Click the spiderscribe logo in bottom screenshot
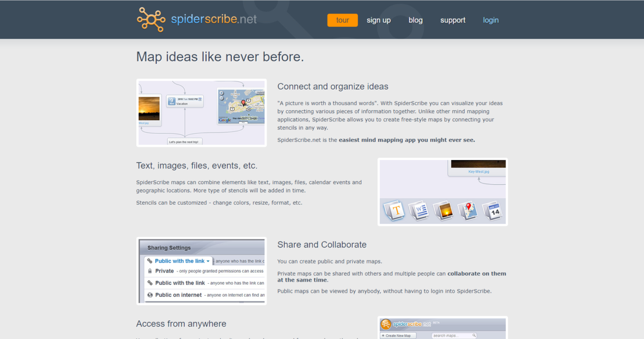 pyautogui.click(x=406, y=324)
